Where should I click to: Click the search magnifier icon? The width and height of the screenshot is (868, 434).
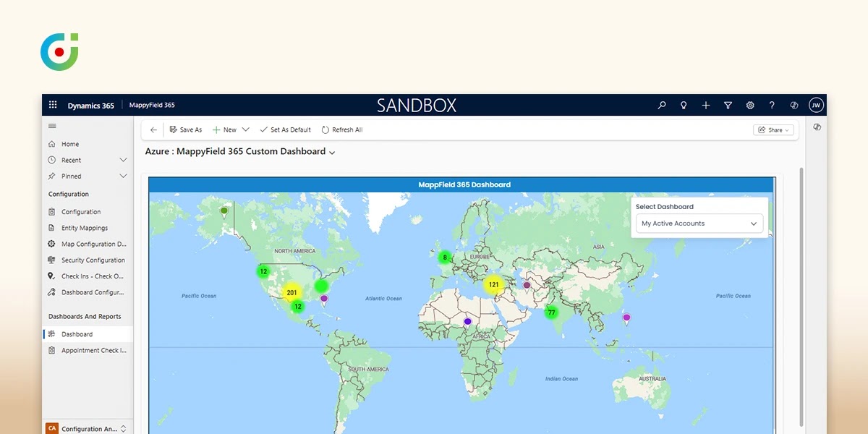click(662, 105)
